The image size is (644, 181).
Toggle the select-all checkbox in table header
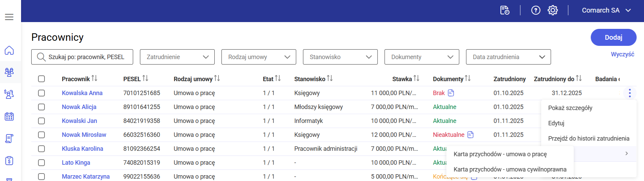coord(41,79)
